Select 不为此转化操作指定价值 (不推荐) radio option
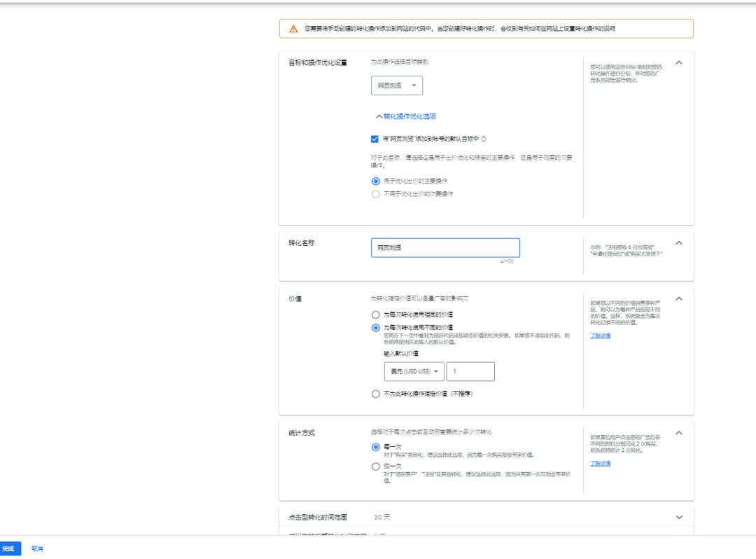Image resolution: width=756 pixels, height=559 pixels. pyautogui.click(x=376, y=394)
